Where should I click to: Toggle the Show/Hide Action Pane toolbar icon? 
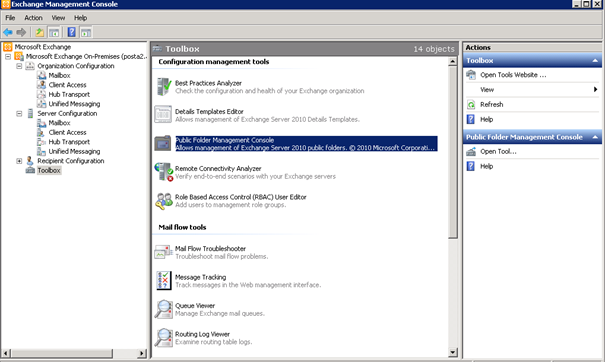pos(86,32)
